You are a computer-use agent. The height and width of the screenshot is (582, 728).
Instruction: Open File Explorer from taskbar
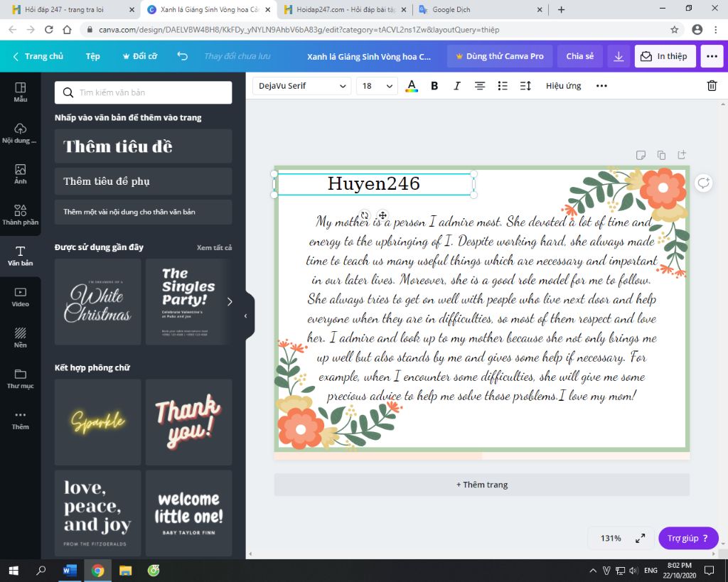[125, 571]
